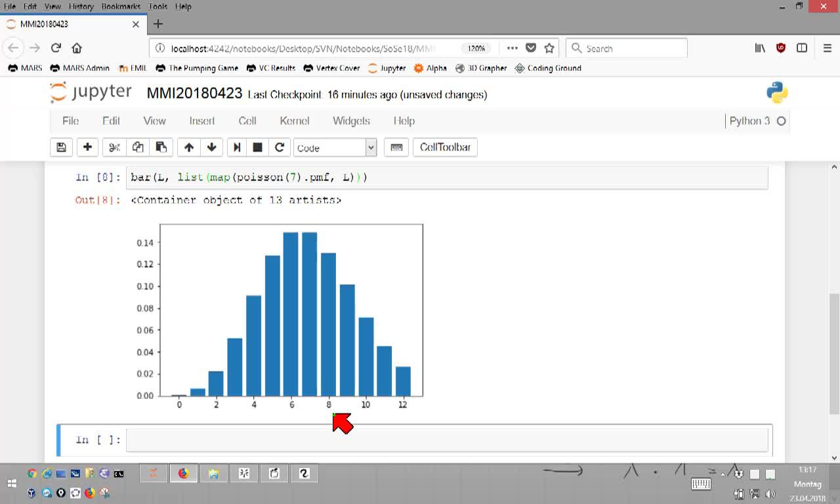Open the command palette keyboard icon
The width and height of the screenshot is (840, 504).
396,147
